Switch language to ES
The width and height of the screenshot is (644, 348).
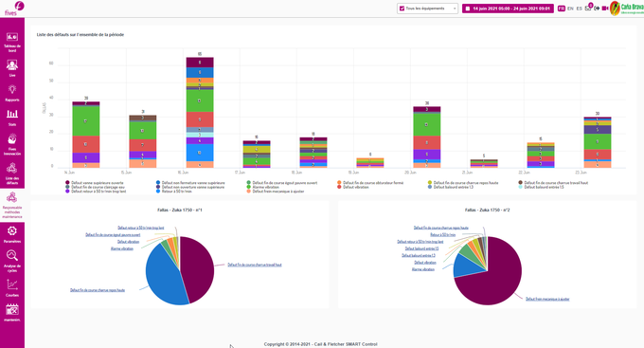click(579, 9)
